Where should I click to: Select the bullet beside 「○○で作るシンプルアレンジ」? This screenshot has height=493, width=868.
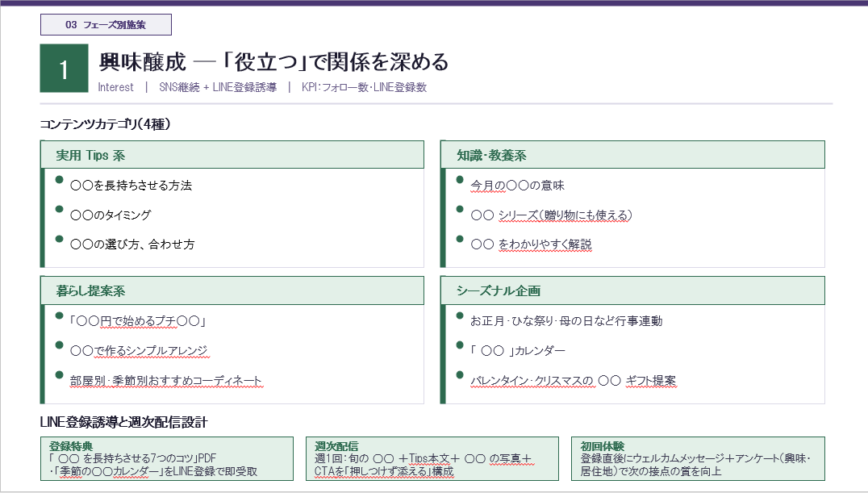tap(58, 345)
